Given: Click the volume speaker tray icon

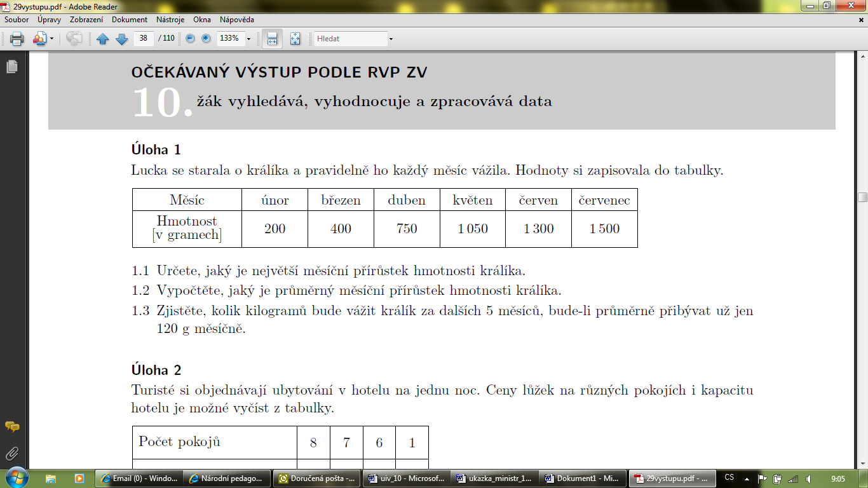Looking at the screenshot, I should pyautogui.click(x=808, y=478).
